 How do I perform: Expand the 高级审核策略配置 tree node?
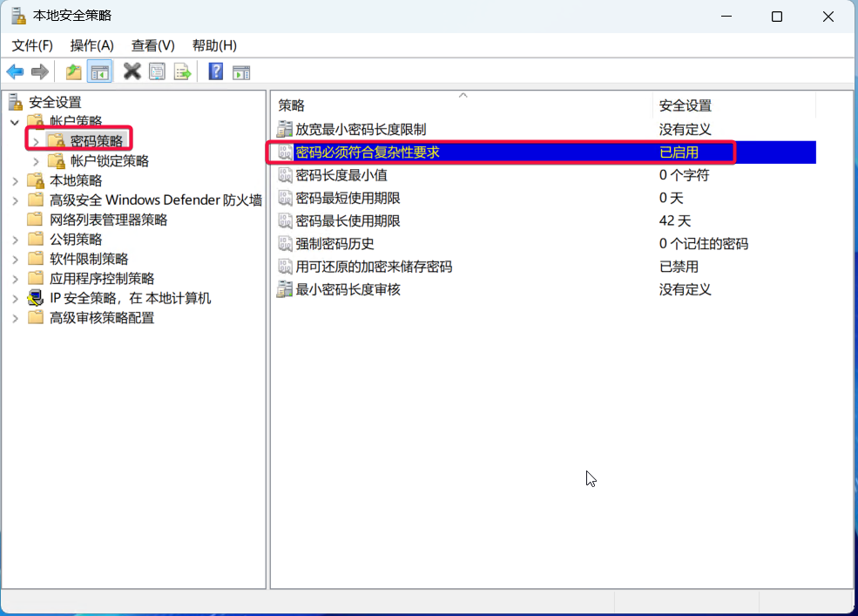(x=16, y=318)
